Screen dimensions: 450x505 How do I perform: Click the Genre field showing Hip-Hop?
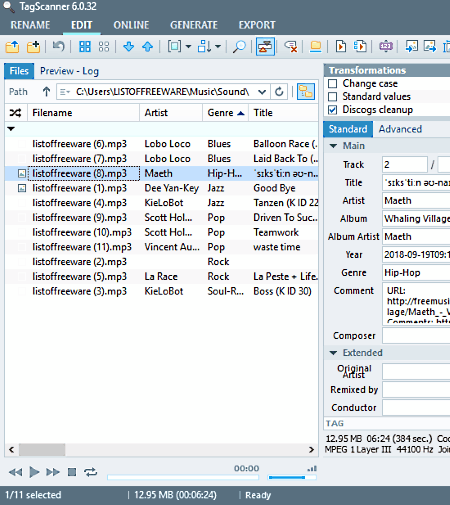[x=416, y=273]
